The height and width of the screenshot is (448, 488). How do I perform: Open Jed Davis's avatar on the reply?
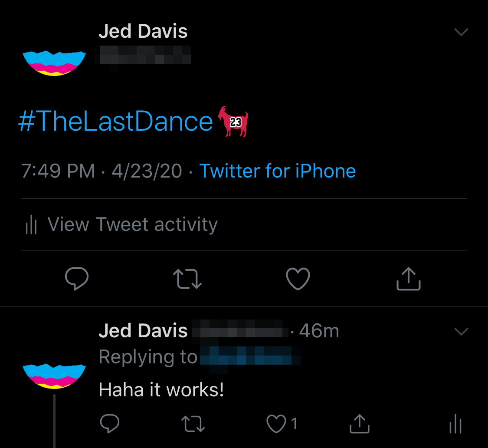tap(54, 376)
